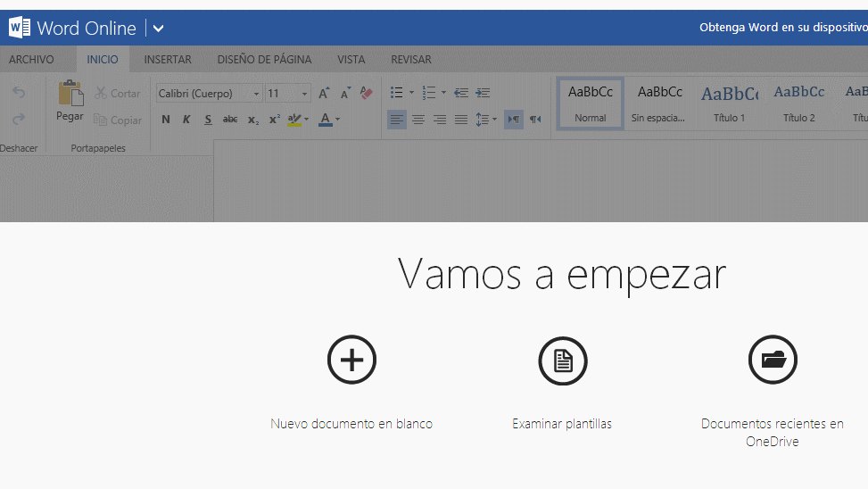868x489 pixels.
Task: Click the yellow text highlight color button
Action: [x=293, y=120]
